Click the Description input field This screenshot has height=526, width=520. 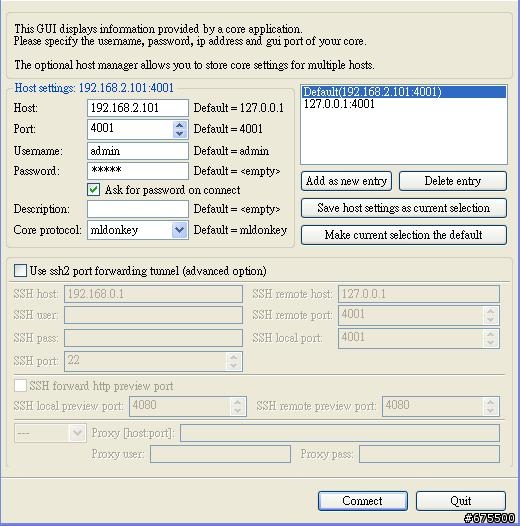point(138,209)
